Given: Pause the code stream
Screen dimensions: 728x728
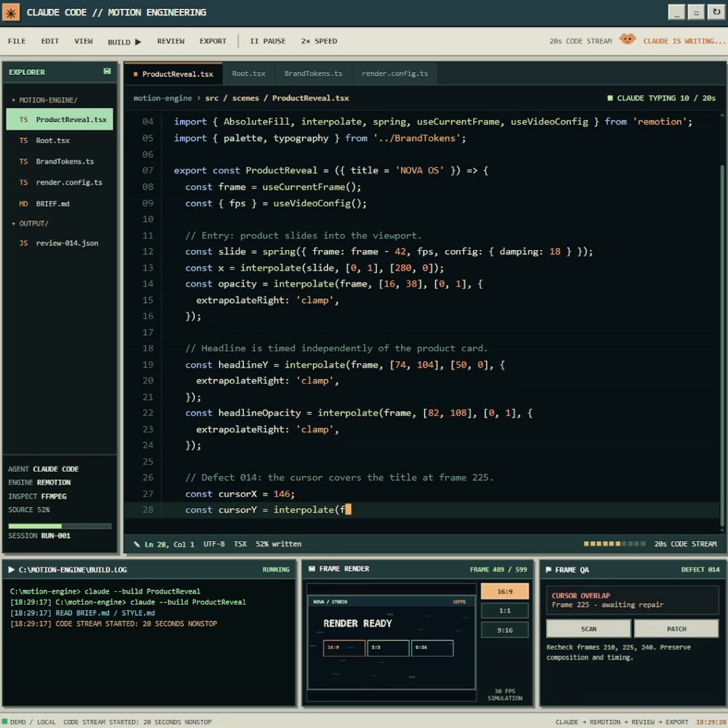Looking at the screenshot, I should point(268,41).
